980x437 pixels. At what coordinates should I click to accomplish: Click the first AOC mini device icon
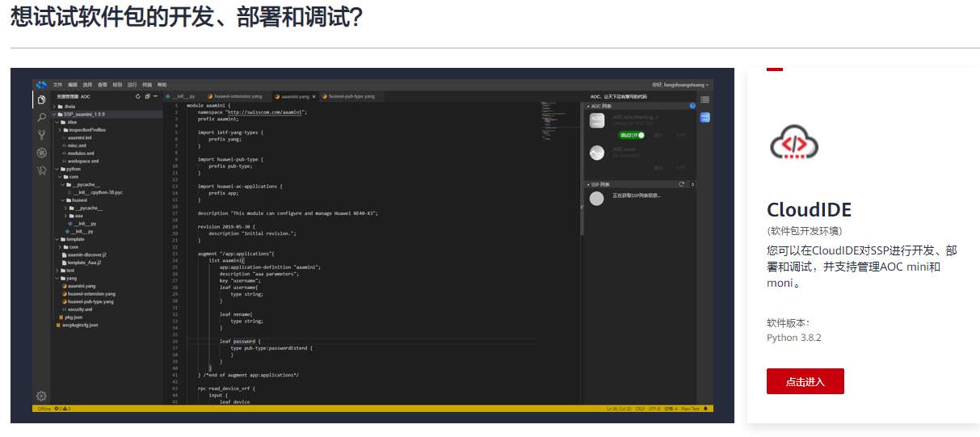coord(597,120)
